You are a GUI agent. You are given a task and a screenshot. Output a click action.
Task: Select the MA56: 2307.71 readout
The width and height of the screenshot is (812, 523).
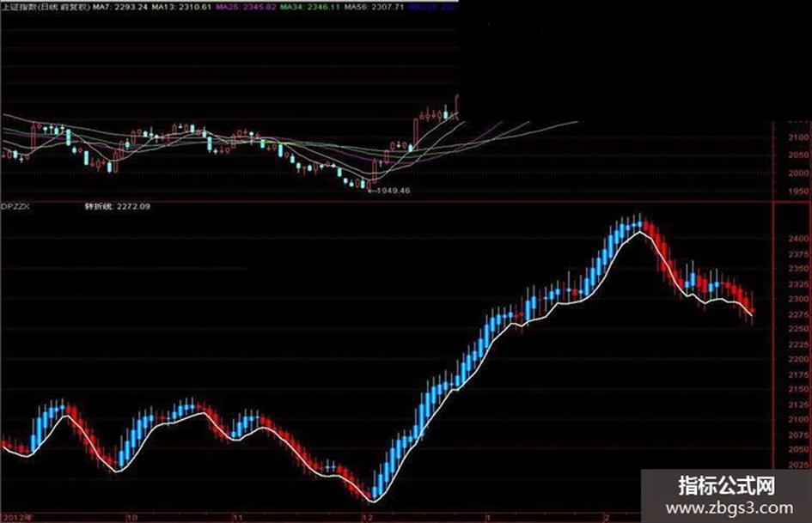click(x=374, y=7)
